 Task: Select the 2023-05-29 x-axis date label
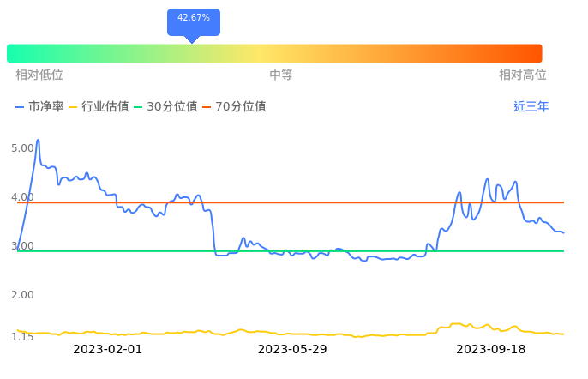point(292,350)
